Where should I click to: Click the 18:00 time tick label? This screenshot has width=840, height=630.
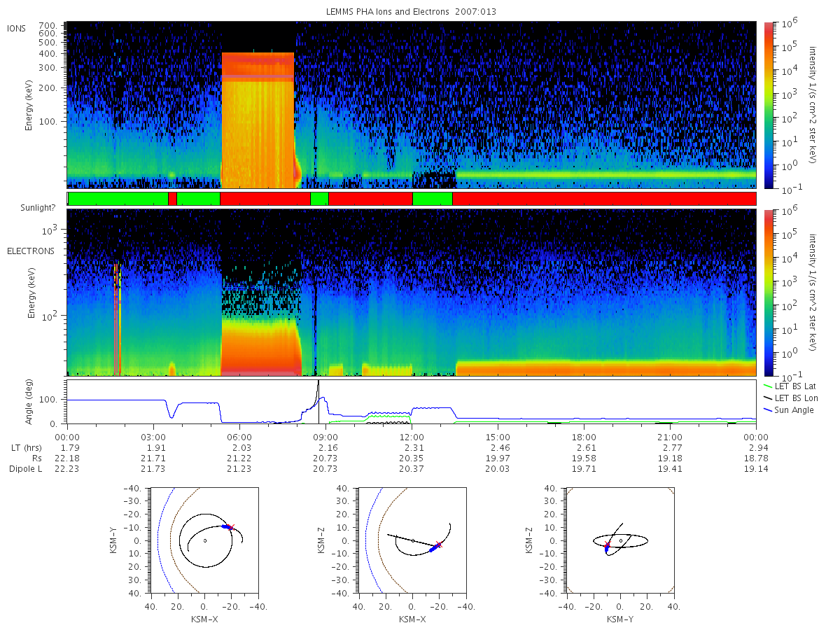(x=584, y=436)
